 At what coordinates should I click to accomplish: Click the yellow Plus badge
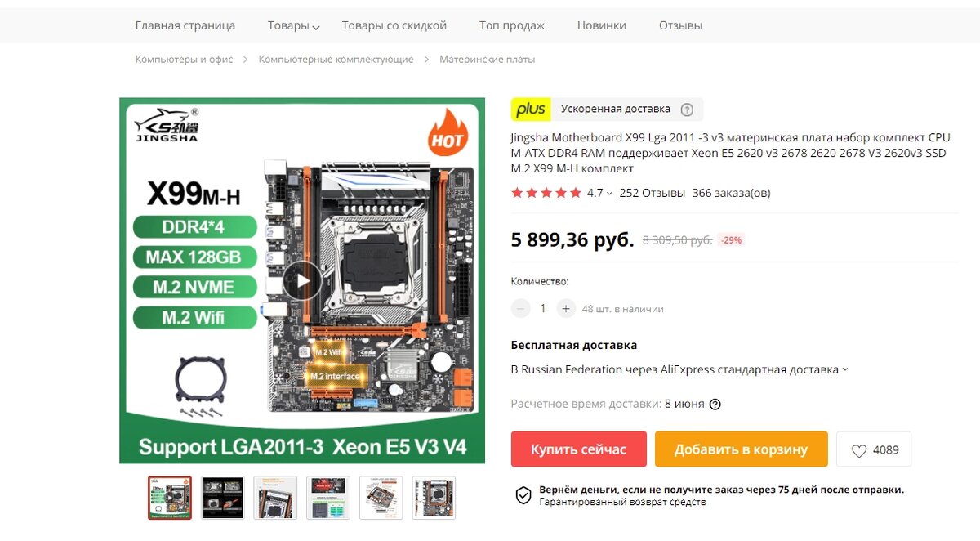(x=530, y=110)
